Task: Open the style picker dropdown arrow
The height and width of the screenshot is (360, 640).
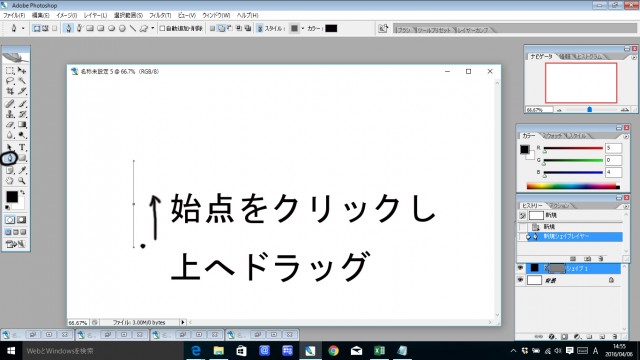Action: 303,29
